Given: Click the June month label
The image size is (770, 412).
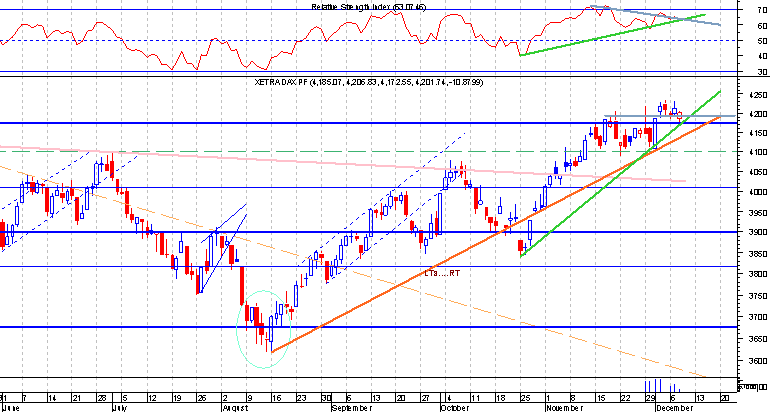Looking at the screenshot, I should pos(11,408).
